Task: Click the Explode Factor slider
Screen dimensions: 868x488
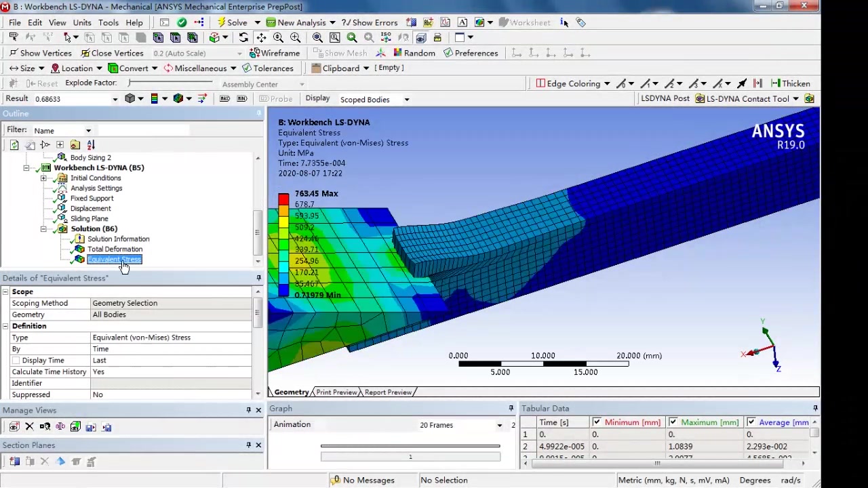Action: 170,83
